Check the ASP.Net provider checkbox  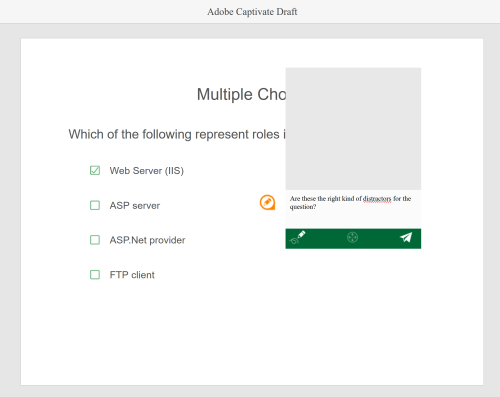tap(95, 240)
